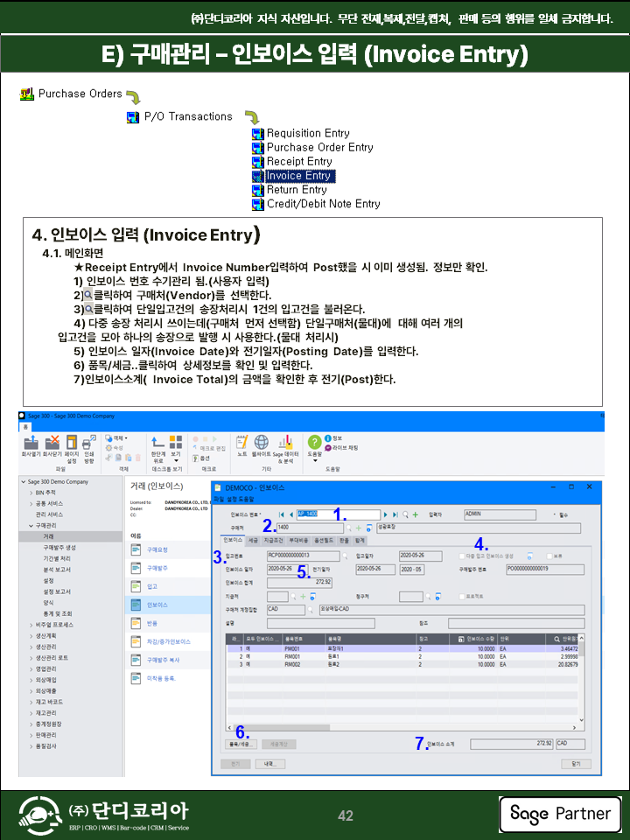630x840 pixels.
Task: Expand the BIN 추적 tree node
Action: coord(31,493)
